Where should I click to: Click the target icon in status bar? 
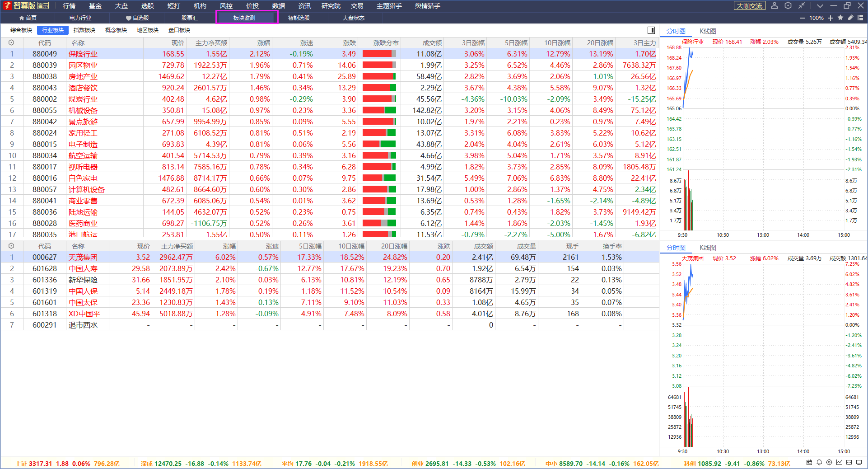pos(829,463)
